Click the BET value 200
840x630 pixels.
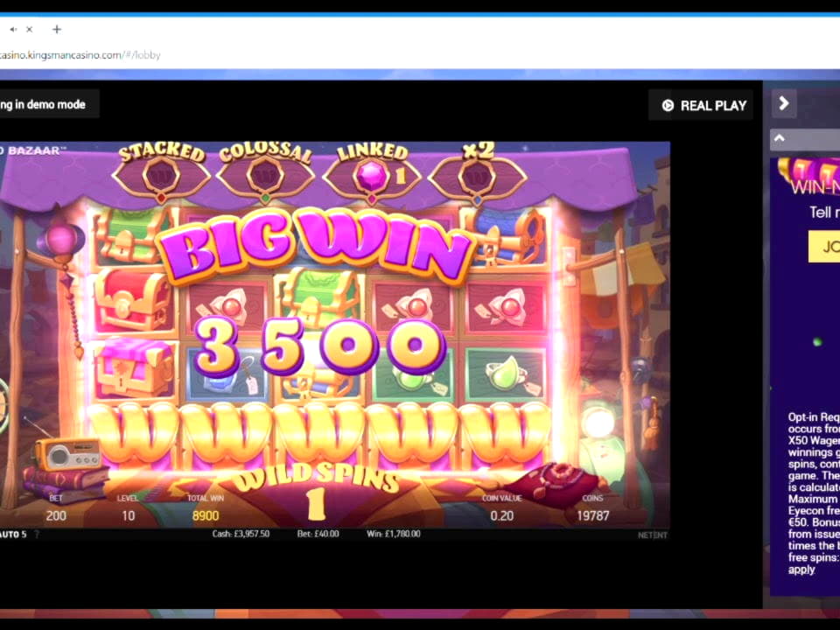(x=56, y=516)
